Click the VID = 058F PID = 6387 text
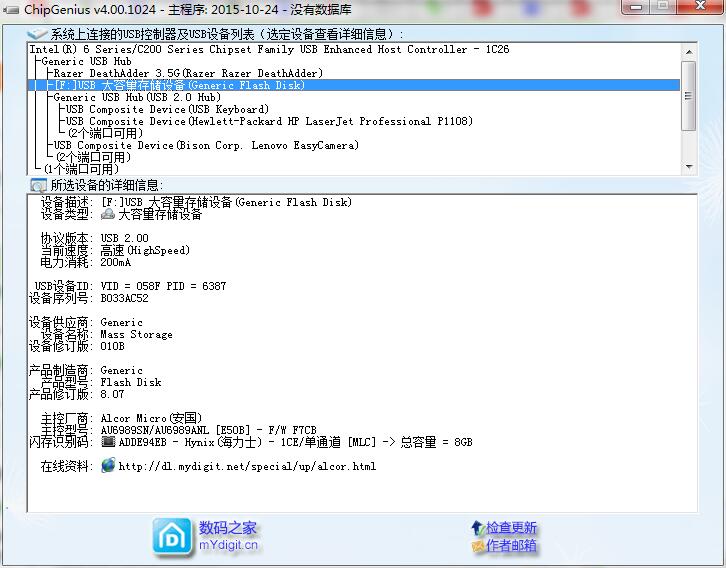726x568 pixels. (163, 286)
